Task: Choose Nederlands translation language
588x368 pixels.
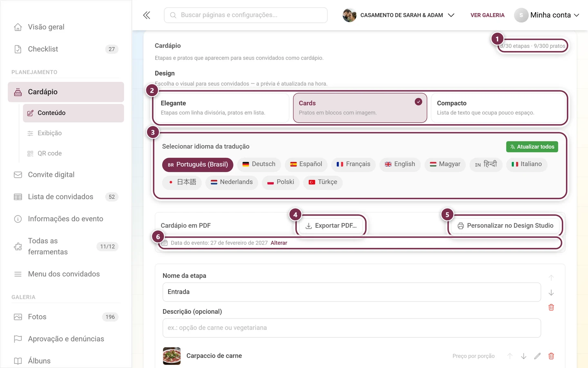Action: [x=232, y=182]
